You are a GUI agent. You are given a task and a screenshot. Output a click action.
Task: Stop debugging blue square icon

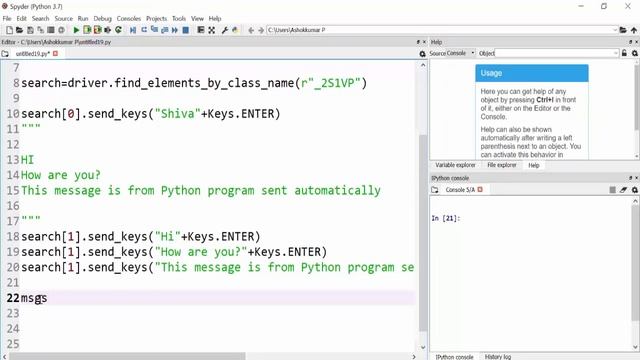(185, 30)
